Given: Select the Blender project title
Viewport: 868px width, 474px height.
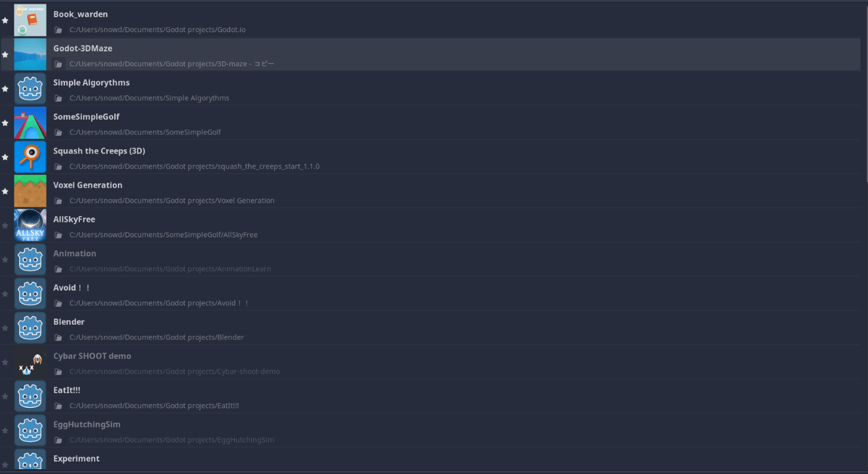Looking at the screenshot, I should coord(69,322).
